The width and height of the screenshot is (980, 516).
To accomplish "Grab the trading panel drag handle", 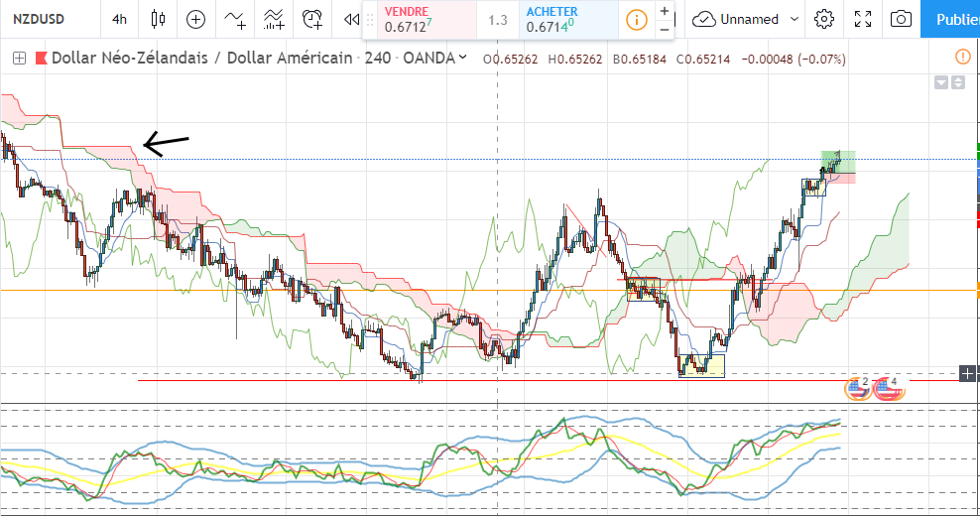I will click(x=369, y=20).
